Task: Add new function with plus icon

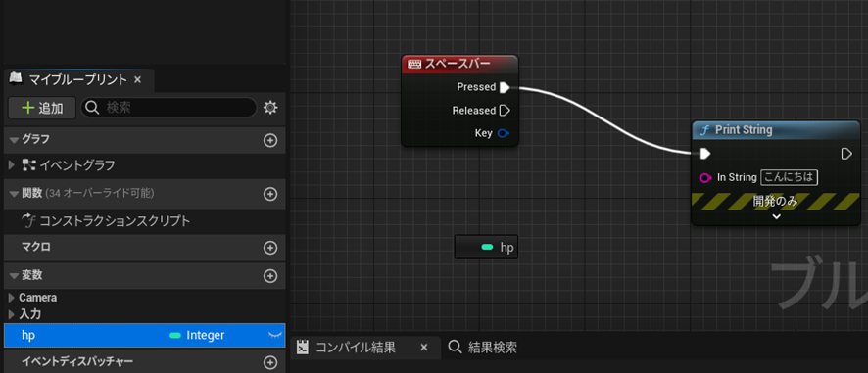Action: click(x=270, y=194)
